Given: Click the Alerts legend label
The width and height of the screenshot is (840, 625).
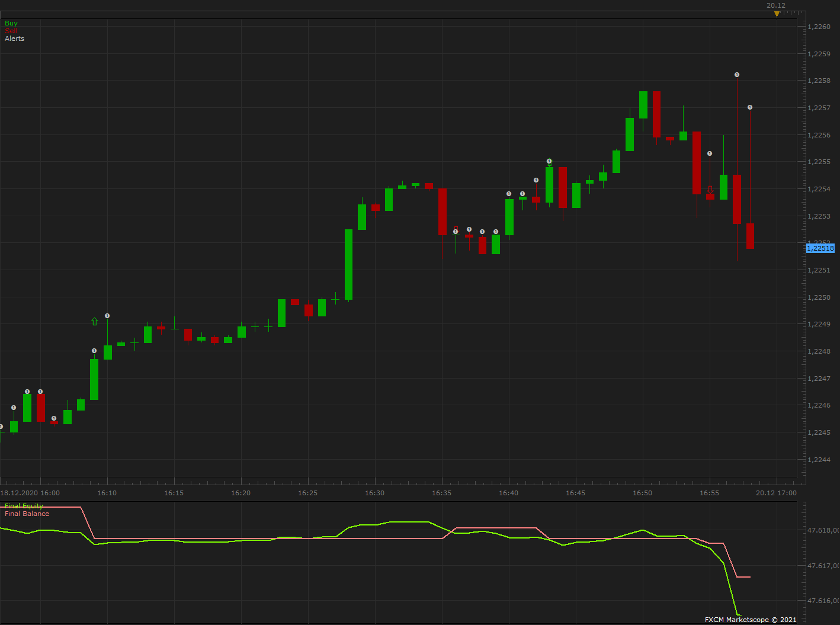Looking at the screenshot, I should [15, 39].
